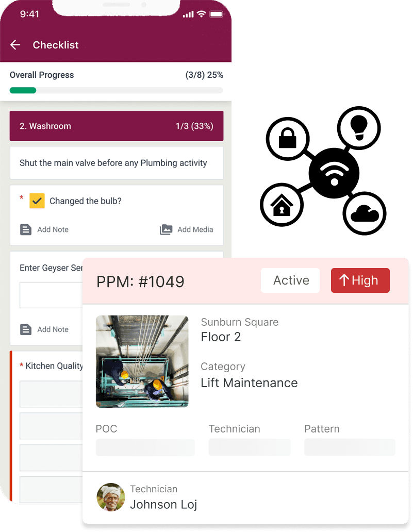Uncheck the Changed the bulb checkbox
Viewport: 413px width, 532px height.
[37, 201]
